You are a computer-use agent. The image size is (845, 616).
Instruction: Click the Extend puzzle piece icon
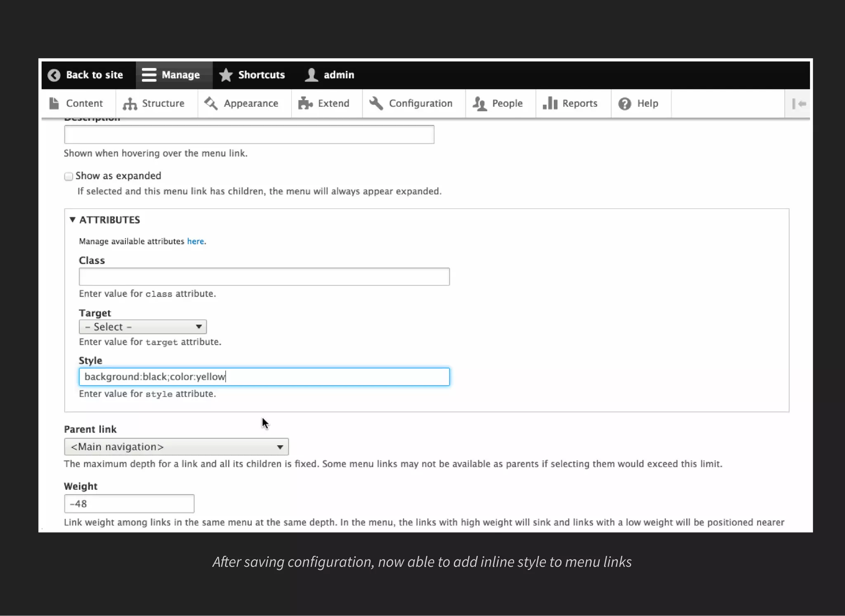coord(305,103)
